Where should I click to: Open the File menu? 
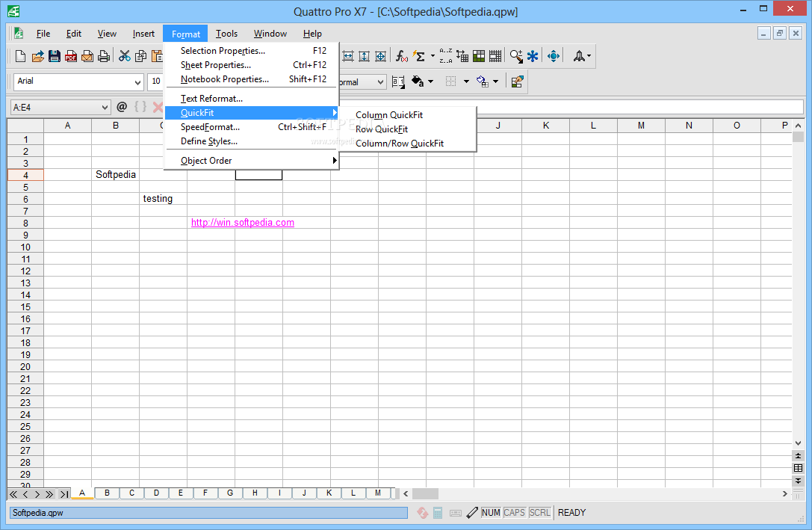(x=43, y=33)
